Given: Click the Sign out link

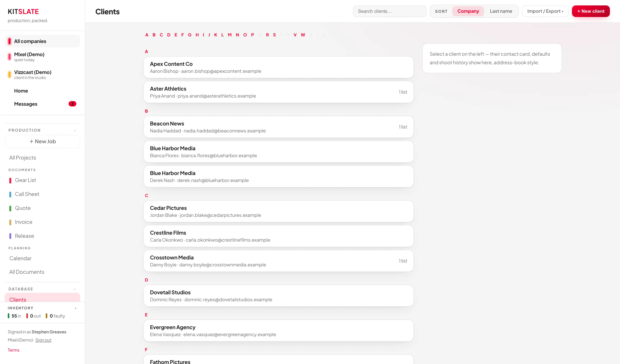Looking at the screenshot, I should click(x=43, y=340).
